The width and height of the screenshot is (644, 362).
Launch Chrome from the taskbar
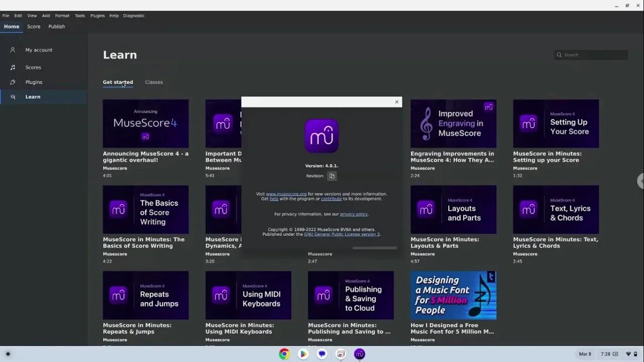[284, 354]
